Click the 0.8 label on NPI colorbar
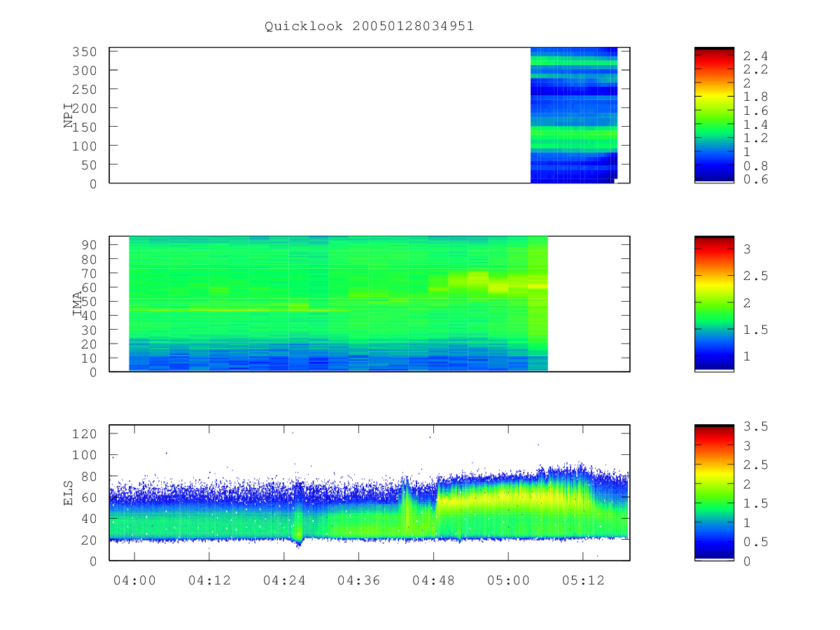Viewport: 840px width, 630px height. [755, 166]
